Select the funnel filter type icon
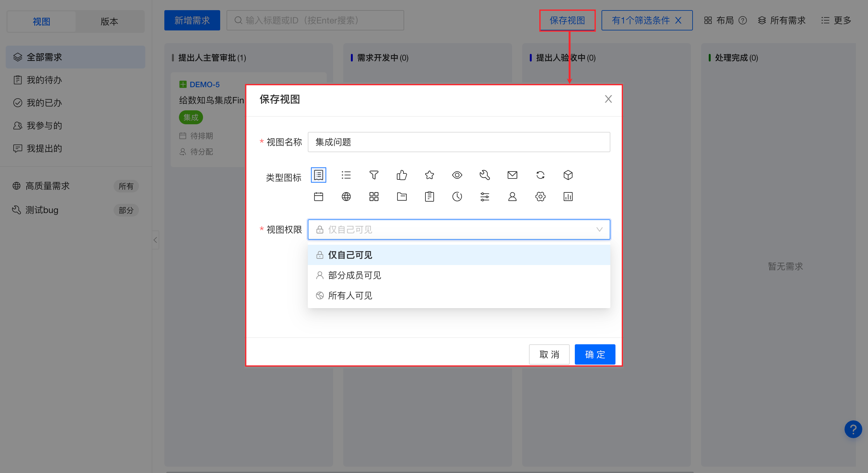 pos(374,175)
